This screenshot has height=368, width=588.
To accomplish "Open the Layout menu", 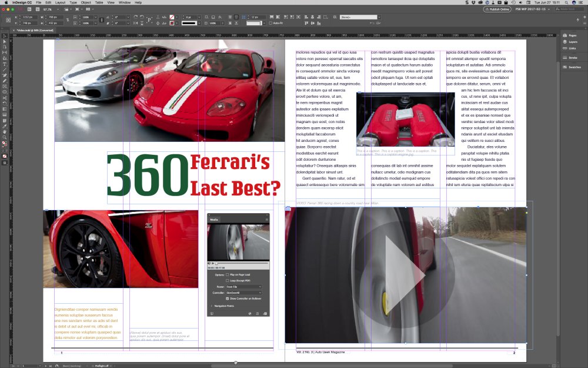I will tap(61, 2).
